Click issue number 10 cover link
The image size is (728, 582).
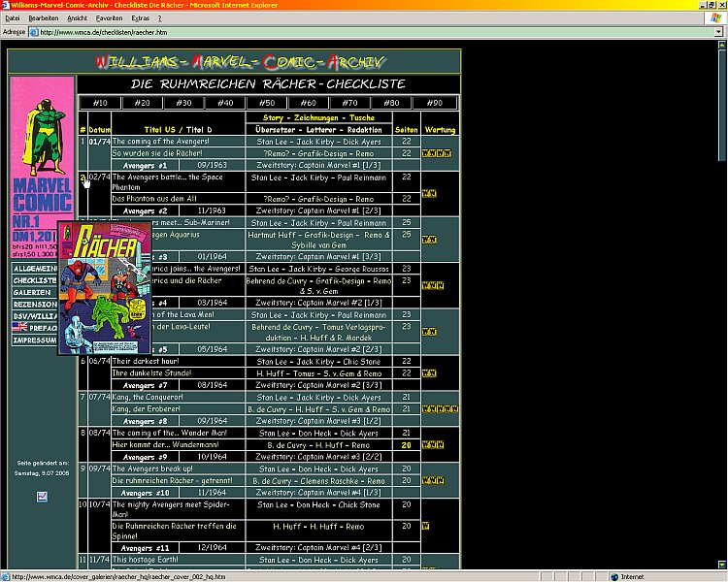[x=83, y=504]
